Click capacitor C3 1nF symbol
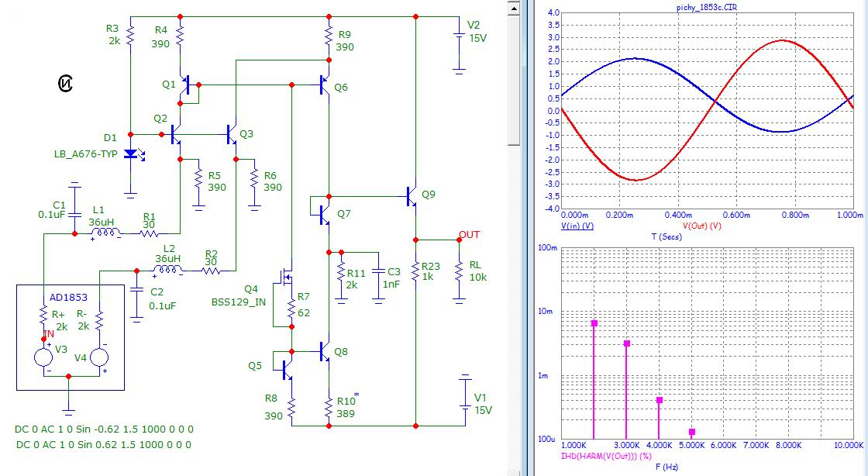The width and height of the screenshot is (868, 476). pos(377,271)
